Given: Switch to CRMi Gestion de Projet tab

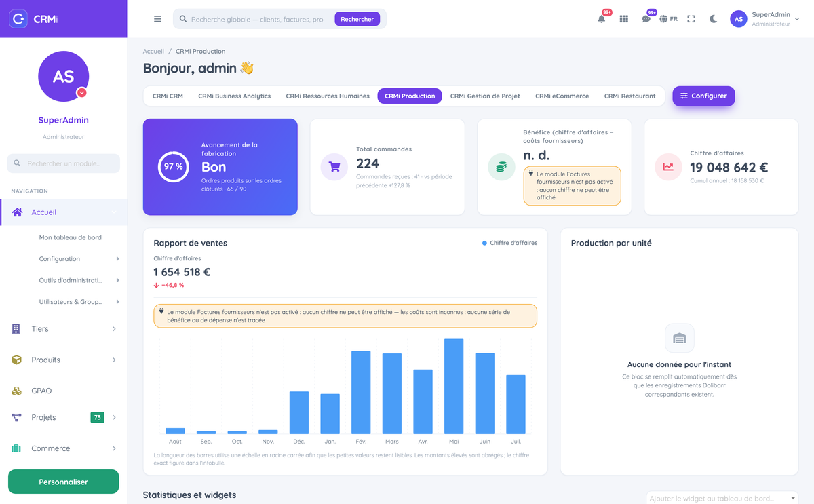Looking at the screenshot, I should 485,96.
